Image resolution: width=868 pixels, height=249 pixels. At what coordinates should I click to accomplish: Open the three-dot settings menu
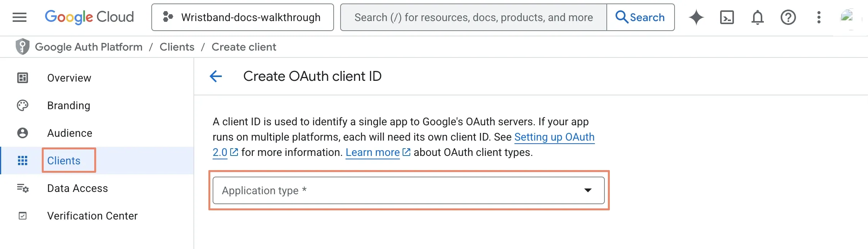point(819,17)
